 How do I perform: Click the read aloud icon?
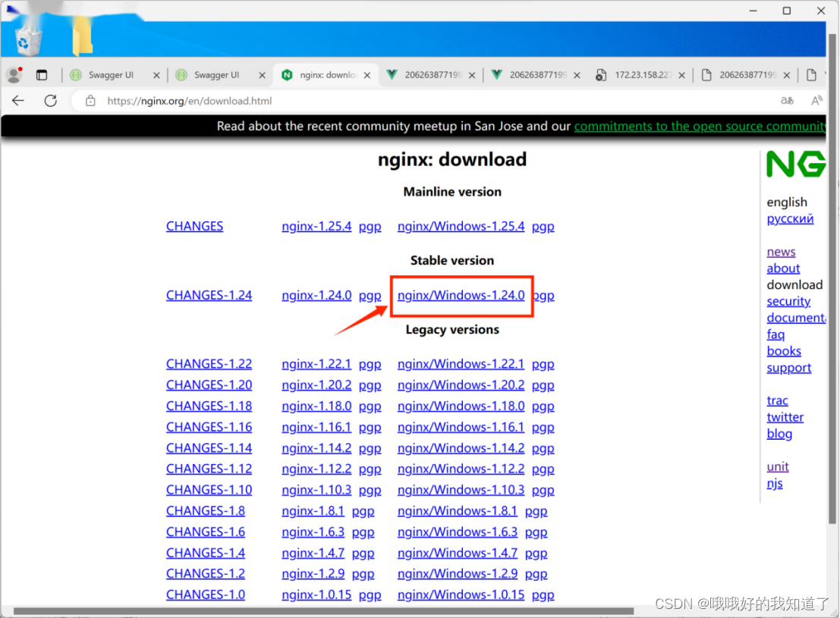[816, 101]
